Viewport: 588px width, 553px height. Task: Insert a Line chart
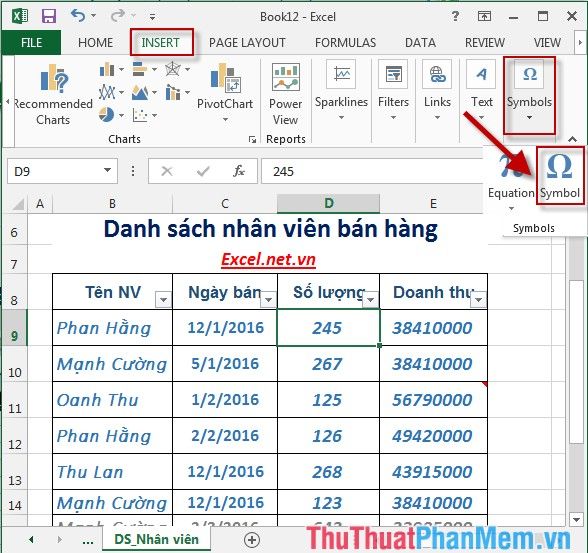pos(111,92)
